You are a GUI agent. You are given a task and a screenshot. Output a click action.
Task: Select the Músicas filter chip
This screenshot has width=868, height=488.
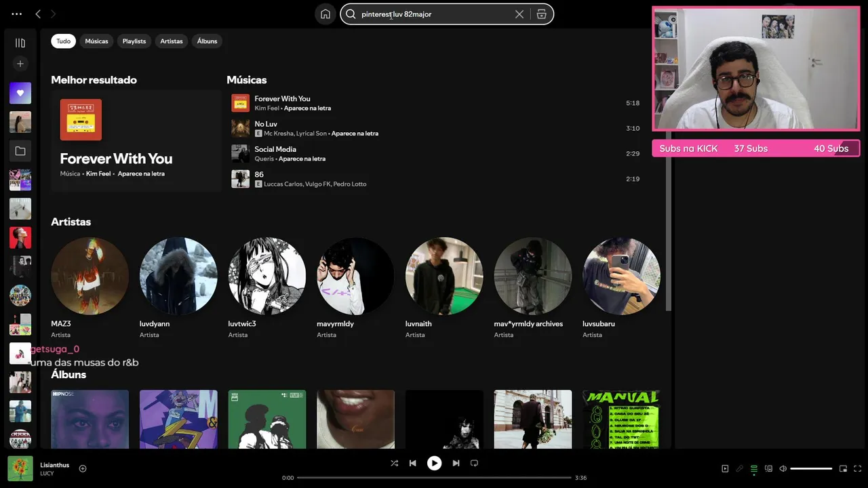96,41
